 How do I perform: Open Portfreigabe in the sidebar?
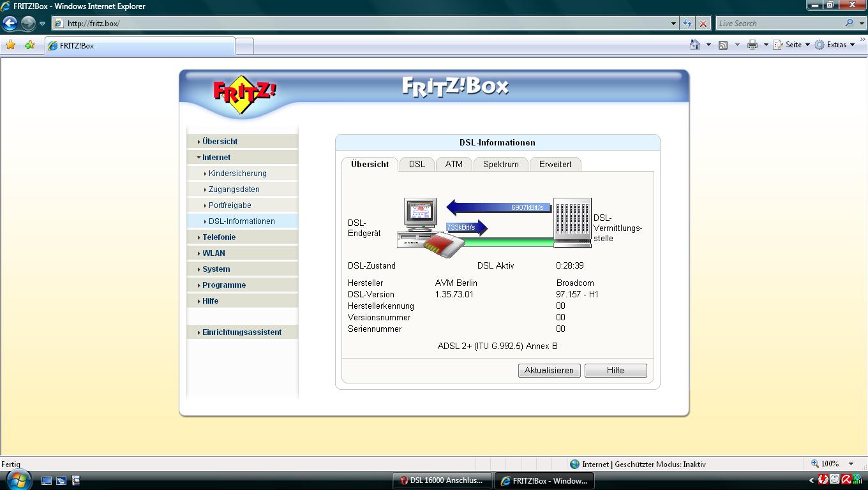click(243, 205)
